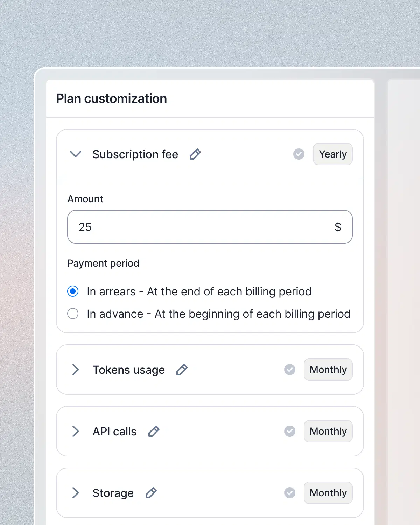Click the Monthly badge on Tokens usage
The height and width of the screenshot is (525, 420).
click(328, 370)
